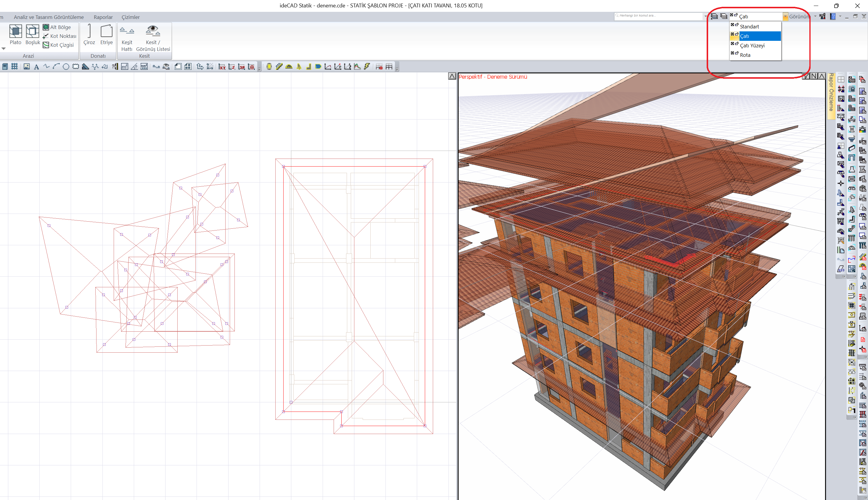Toggle the visibility checkbox of the Çatı Yüzeyi layer
Viewport: 868px width, 500px height.
(732, 43)
